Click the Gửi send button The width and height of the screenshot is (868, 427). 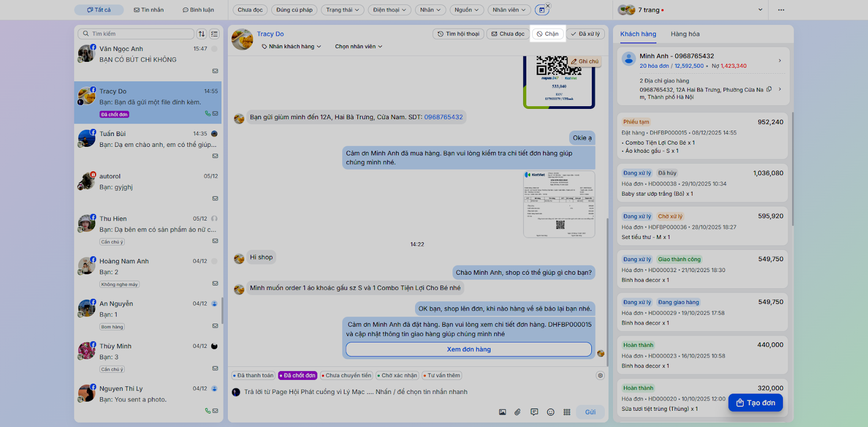pos(590,412)
